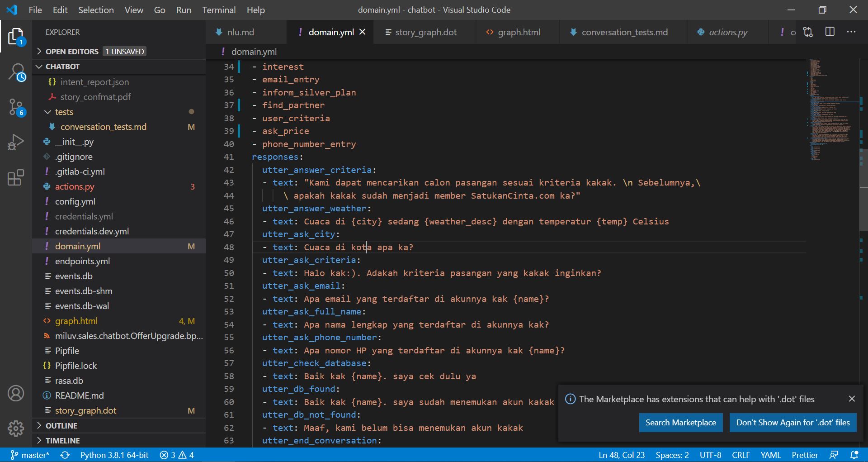Click the errors and warnings counter
The image size is (868, 462).
point(176,455)
